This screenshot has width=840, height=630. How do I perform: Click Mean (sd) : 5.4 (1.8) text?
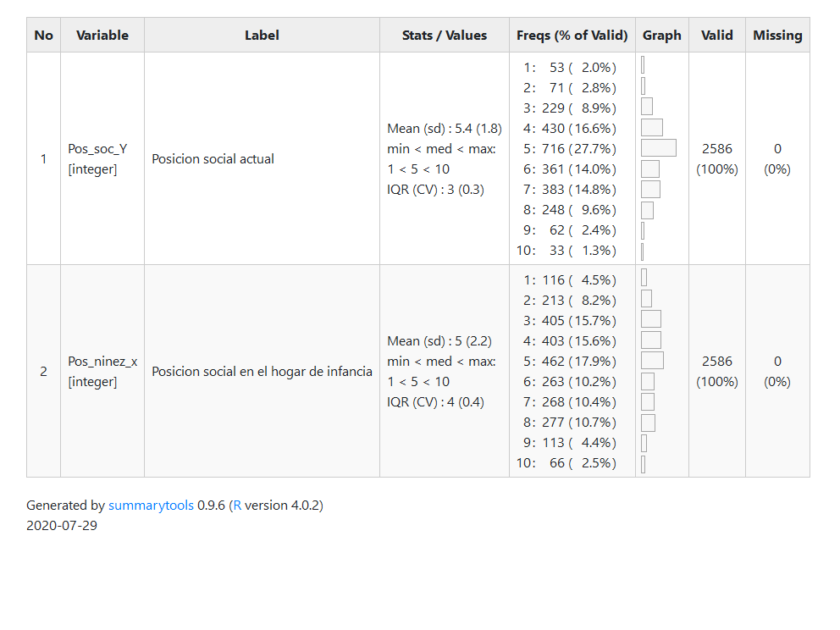[445, 129]
